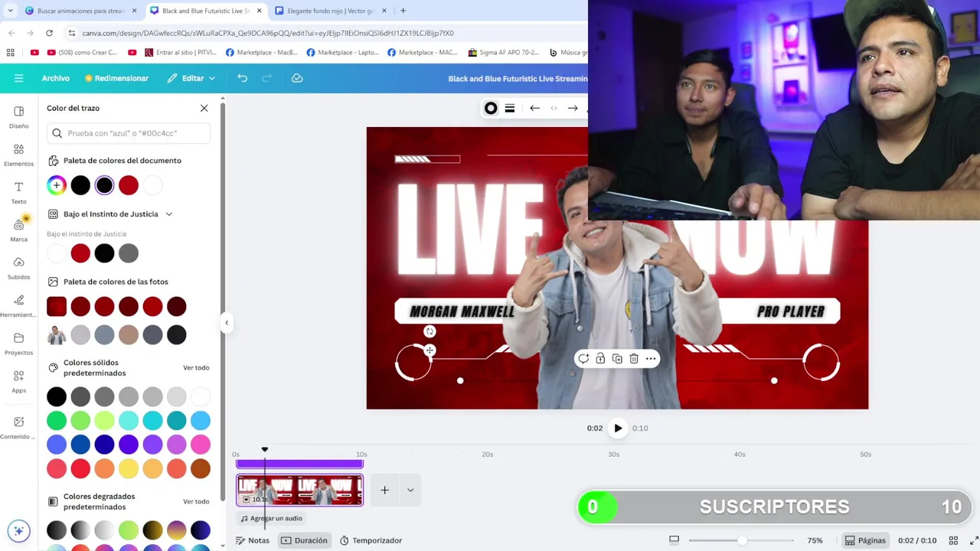
Task: Lock the selected element
Action: click(600, 358)
